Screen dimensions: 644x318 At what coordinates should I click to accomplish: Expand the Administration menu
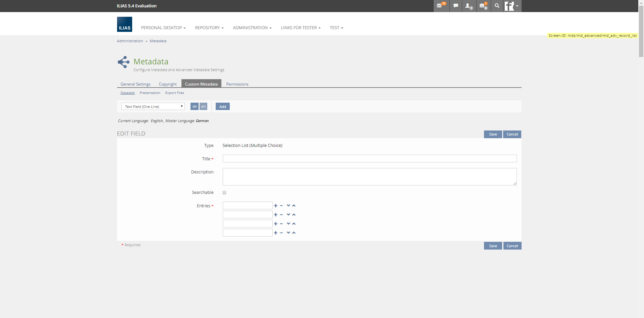tap(252, 28)
